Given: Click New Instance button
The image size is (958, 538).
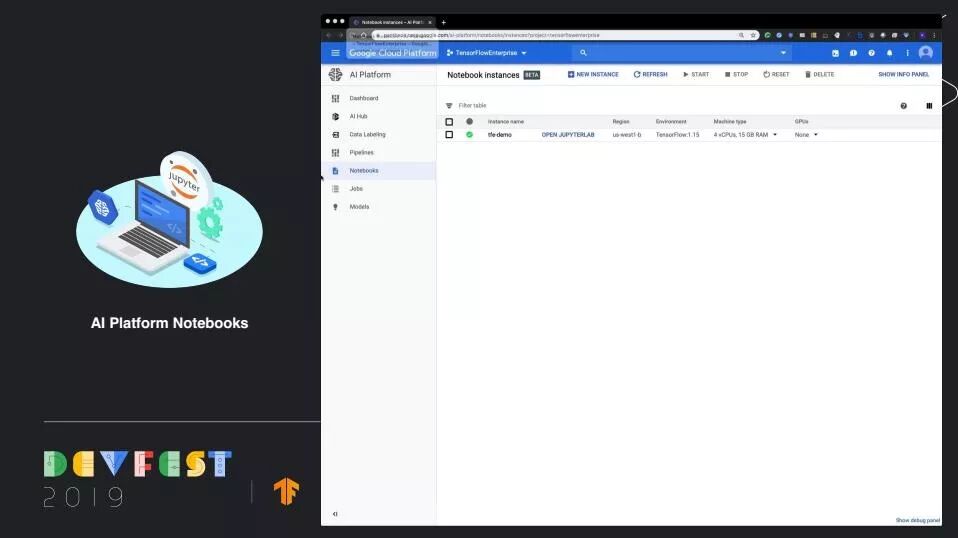Looking at the screenshot, I should pos(593,75).
